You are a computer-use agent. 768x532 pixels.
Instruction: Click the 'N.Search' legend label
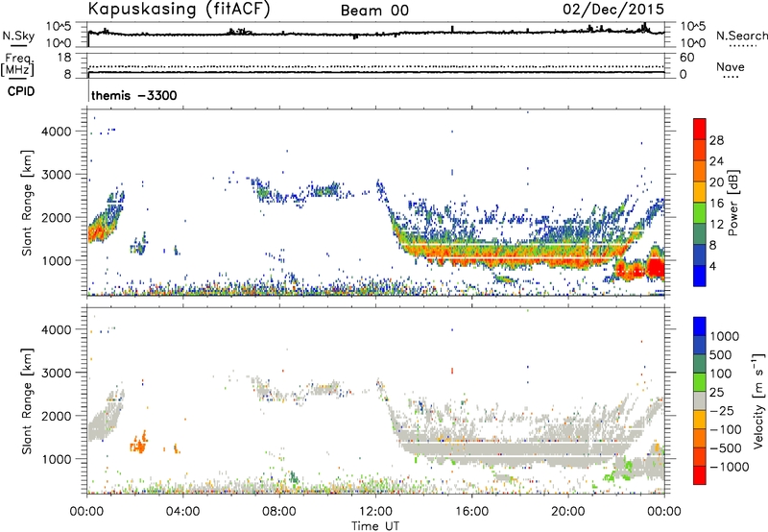coord(741,36)
